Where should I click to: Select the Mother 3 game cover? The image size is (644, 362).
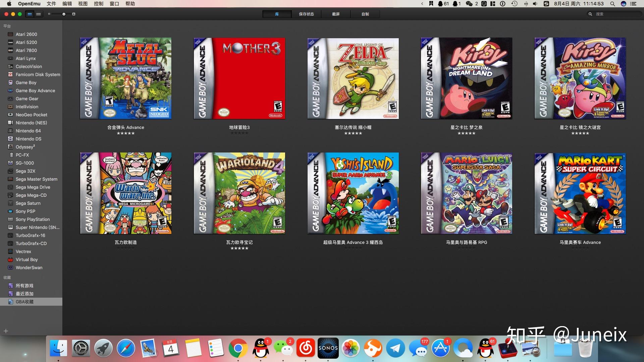point(239,78)
